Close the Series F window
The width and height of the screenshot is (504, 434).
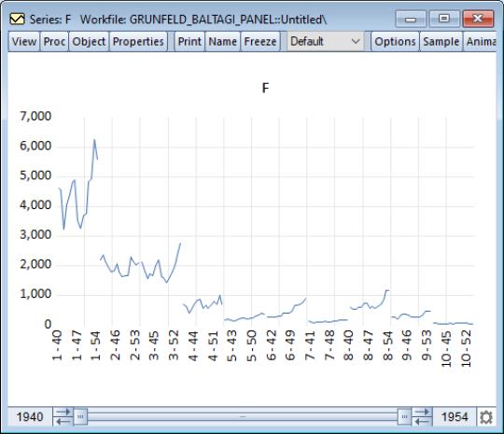(478, 19)
